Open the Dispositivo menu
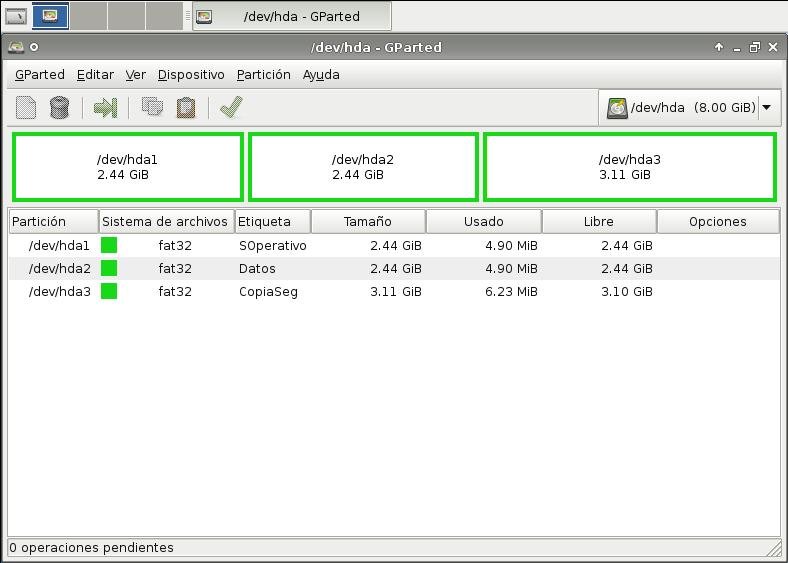Image resolution: width=788 pixels, height=563 pixels. 191,75
